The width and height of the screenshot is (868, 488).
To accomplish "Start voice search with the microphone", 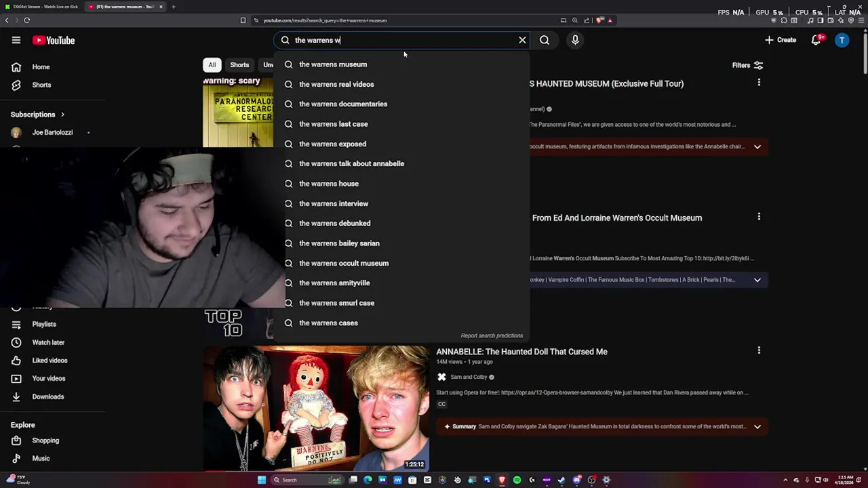I will click(x=575, y=40).
